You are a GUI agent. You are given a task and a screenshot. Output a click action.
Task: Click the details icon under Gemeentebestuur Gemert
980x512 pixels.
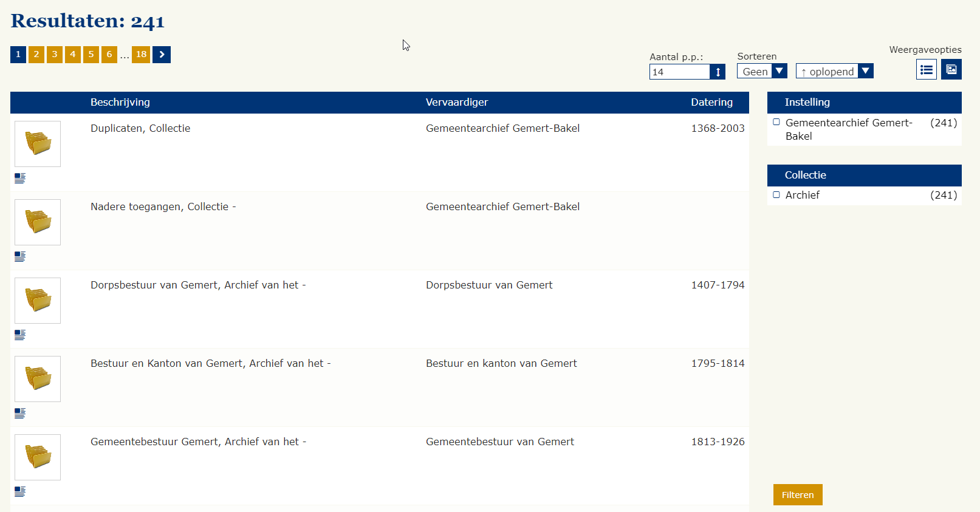20,491
